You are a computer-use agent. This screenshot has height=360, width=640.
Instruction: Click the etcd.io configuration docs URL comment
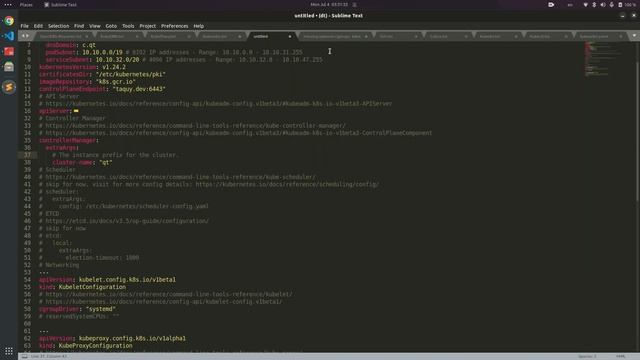tap(124, 221)
